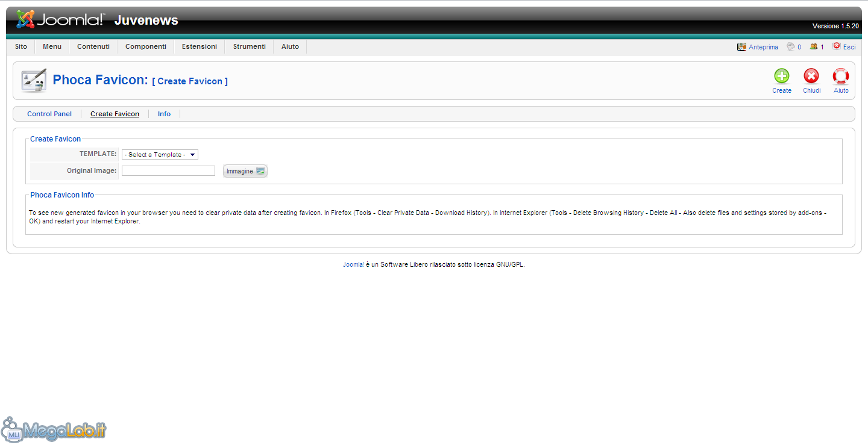Switch to the Control Panel tab
This screenshot has height=445, width=868.
49,114
